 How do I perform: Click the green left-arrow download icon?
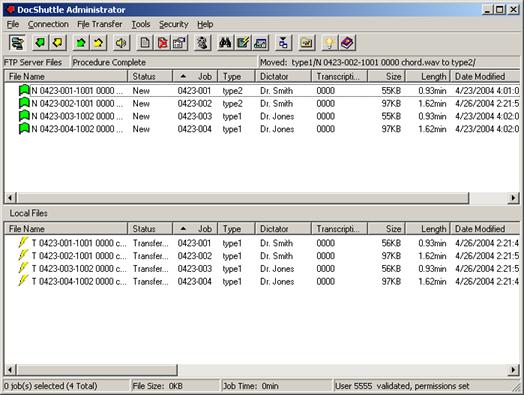coord(40,43)
